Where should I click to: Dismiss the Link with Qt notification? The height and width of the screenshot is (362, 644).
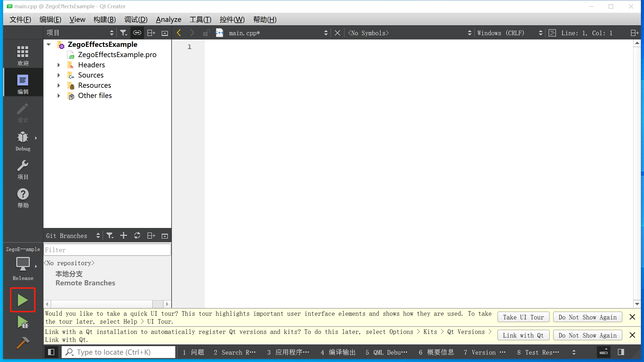click(632, 335)
